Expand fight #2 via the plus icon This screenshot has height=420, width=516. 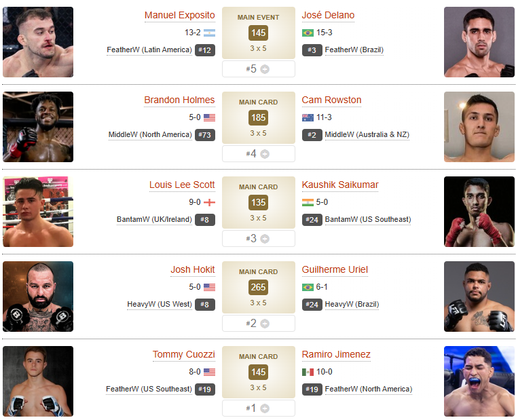(265, 324)
